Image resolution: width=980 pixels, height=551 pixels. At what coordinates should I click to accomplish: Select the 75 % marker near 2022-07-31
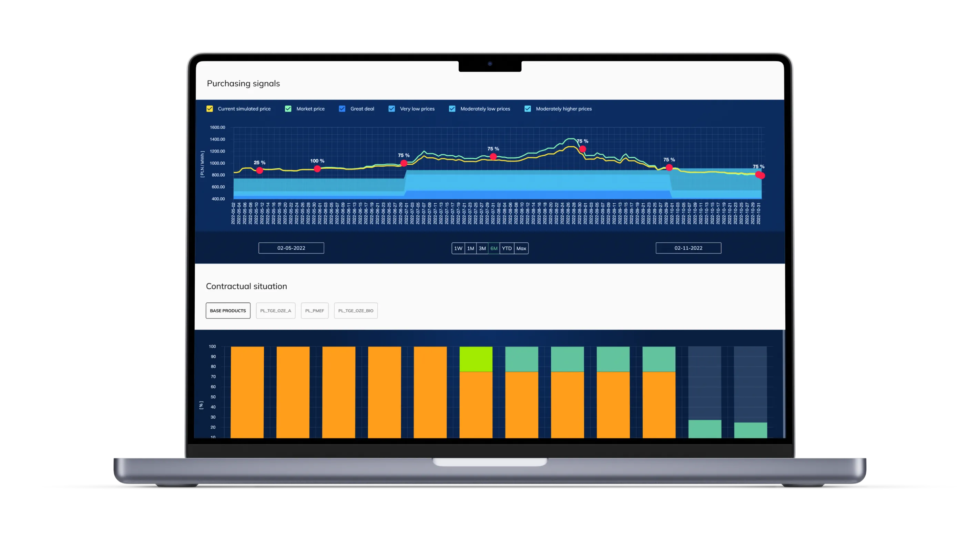(493, 156)
